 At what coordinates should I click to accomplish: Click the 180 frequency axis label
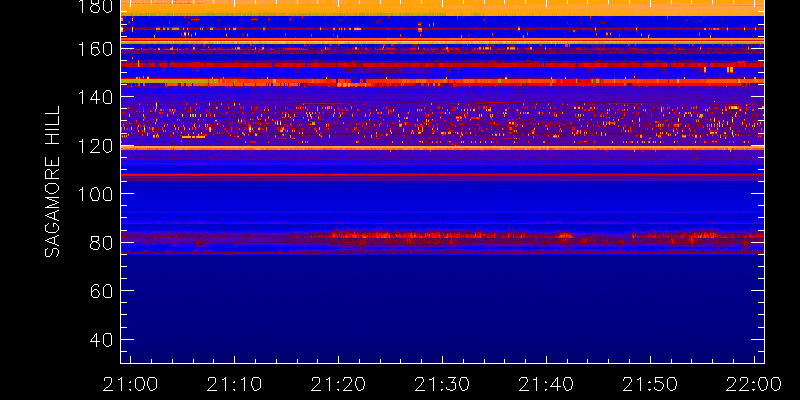(94, 6)
